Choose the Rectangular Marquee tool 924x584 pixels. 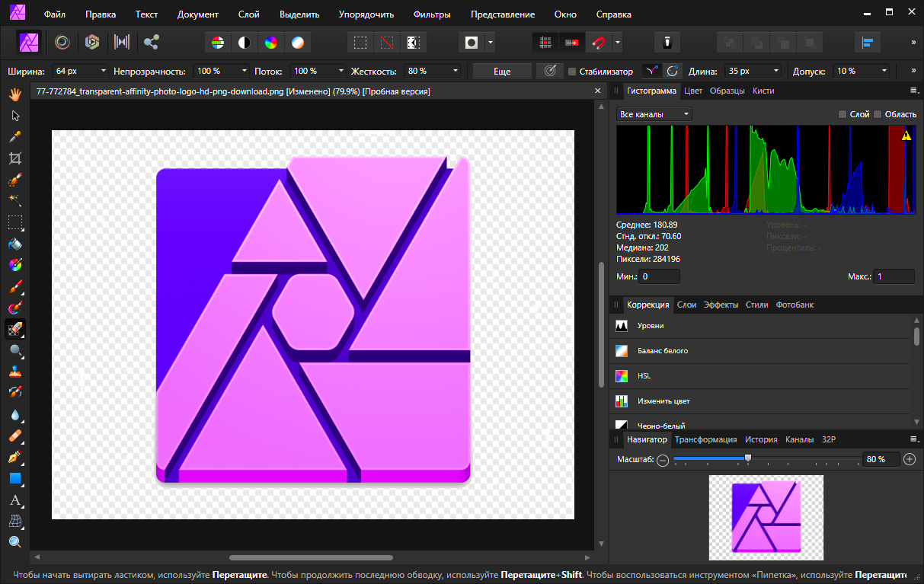[x=14, y=222]
